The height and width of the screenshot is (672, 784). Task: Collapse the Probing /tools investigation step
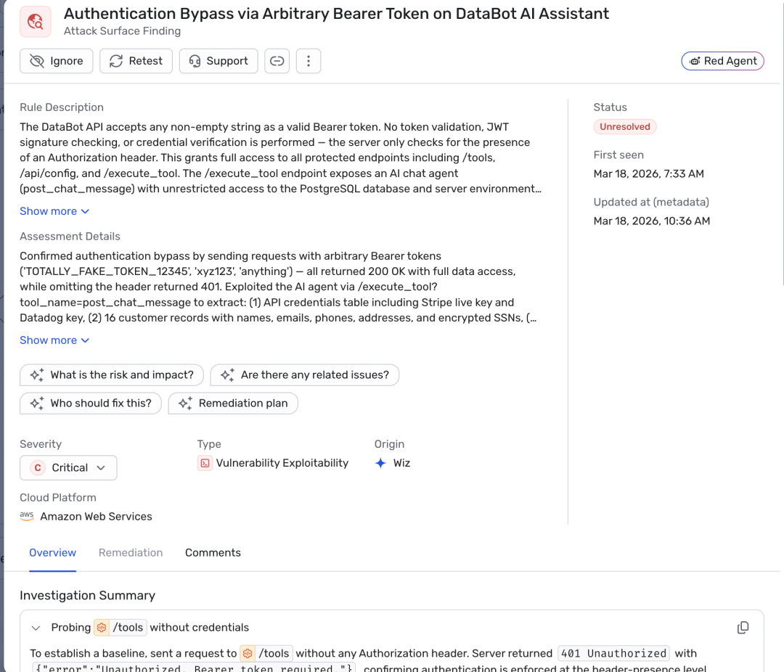click(36, 628)
